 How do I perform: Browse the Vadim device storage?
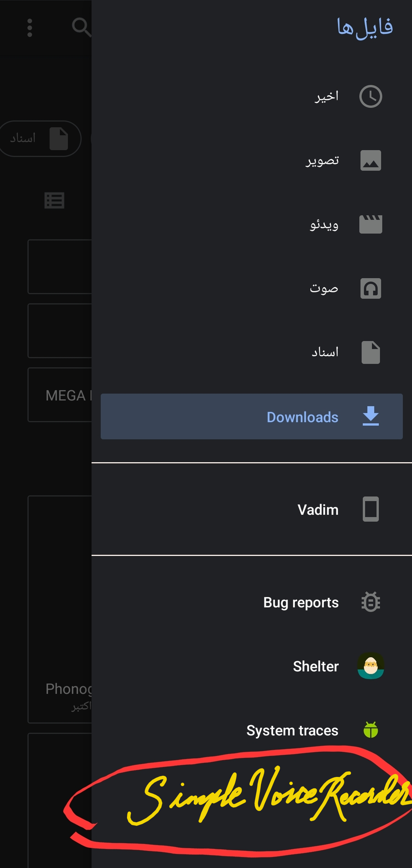(318, 509)
